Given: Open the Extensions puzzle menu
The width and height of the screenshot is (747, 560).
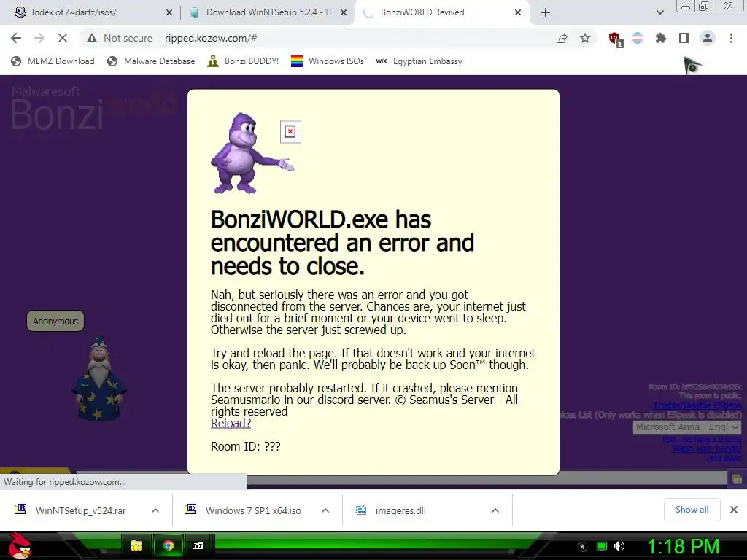Looking at the screenshot, I should 661,38.
